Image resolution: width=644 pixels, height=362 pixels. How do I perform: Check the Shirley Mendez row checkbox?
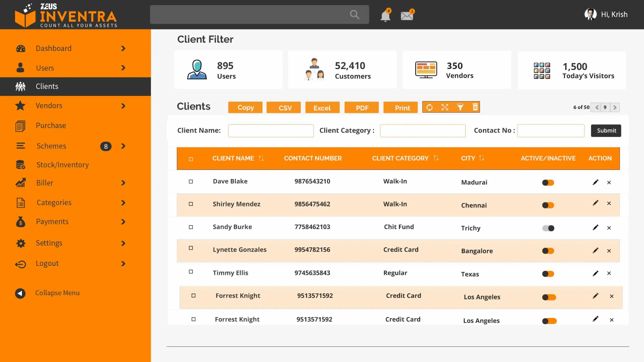191,204
